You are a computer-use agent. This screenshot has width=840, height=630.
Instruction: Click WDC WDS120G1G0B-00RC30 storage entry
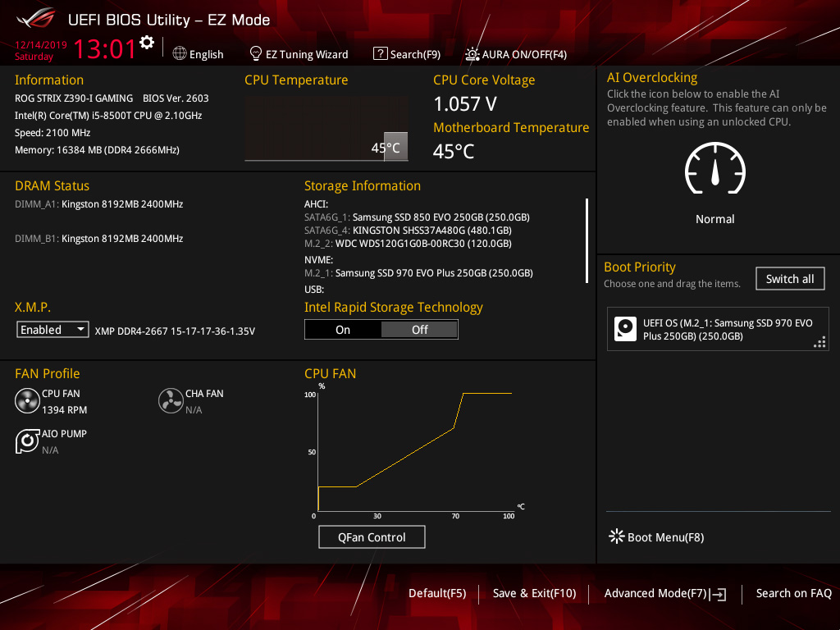[408, 243]
